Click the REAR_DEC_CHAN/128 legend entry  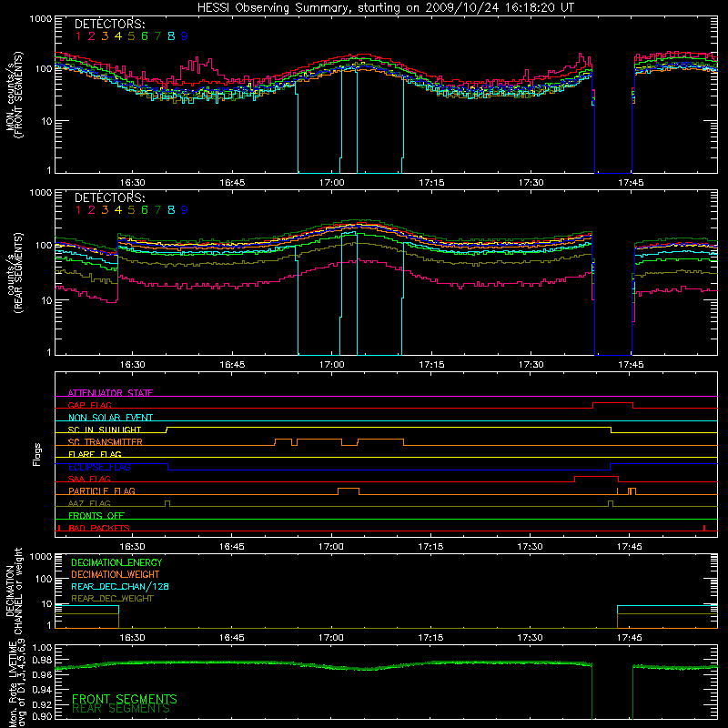(x=120, y=586)
